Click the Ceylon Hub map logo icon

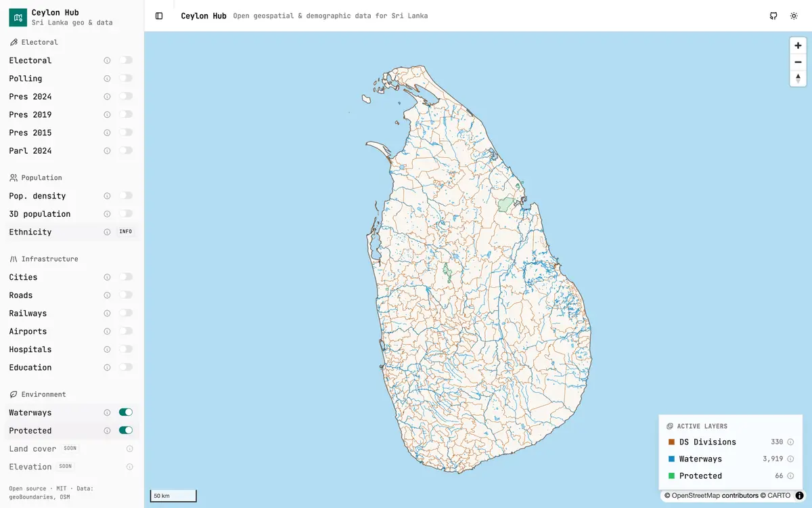click(18, 18)
